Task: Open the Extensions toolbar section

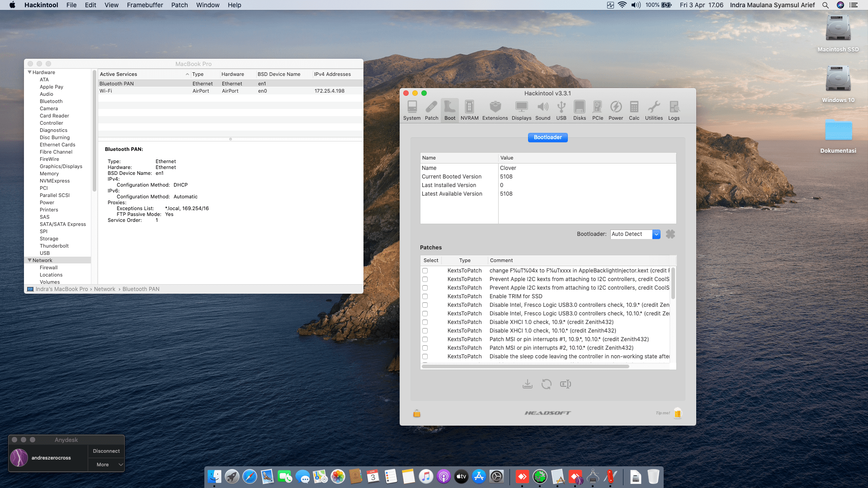Action: tap(495, 110)
